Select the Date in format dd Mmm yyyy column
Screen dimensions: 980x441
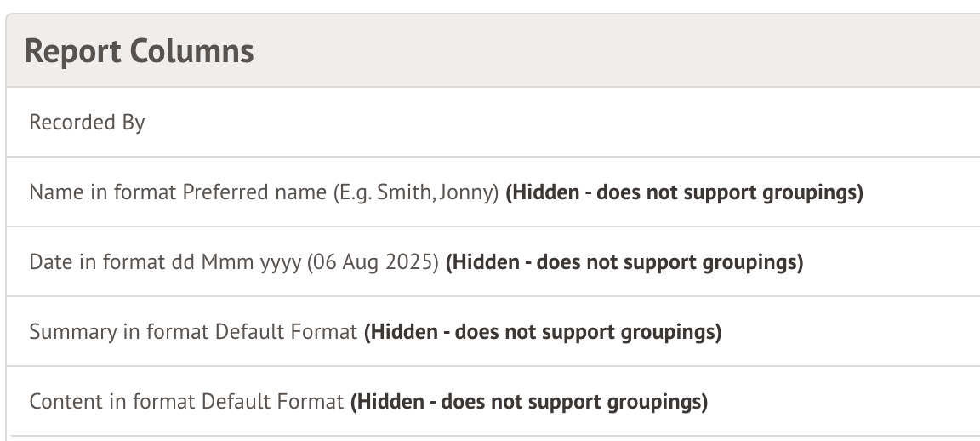pos(234,262)
